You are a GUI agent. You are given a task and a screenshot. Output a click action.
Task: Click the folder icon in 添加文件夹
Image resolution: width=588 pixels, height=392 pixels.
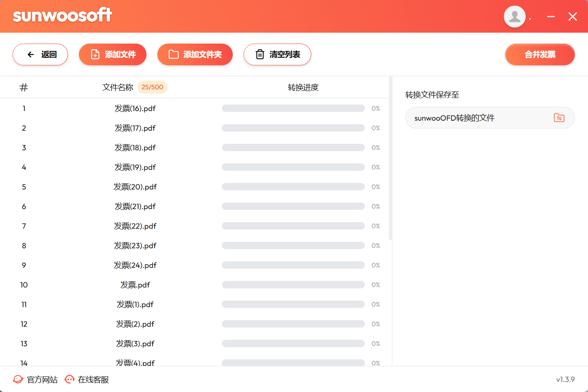coord(173,54)
